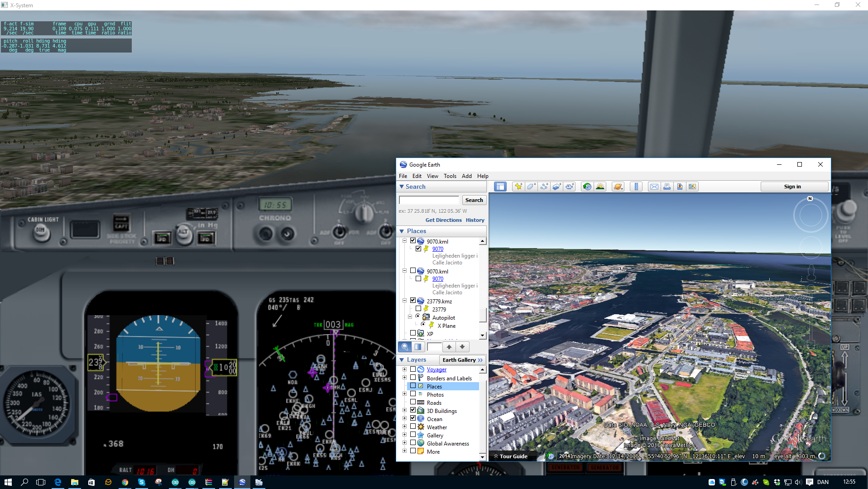Image resolution: width=868 pixels, height=489 pixels.
Task: Click the Get Directions link
Action: [443, 220]
